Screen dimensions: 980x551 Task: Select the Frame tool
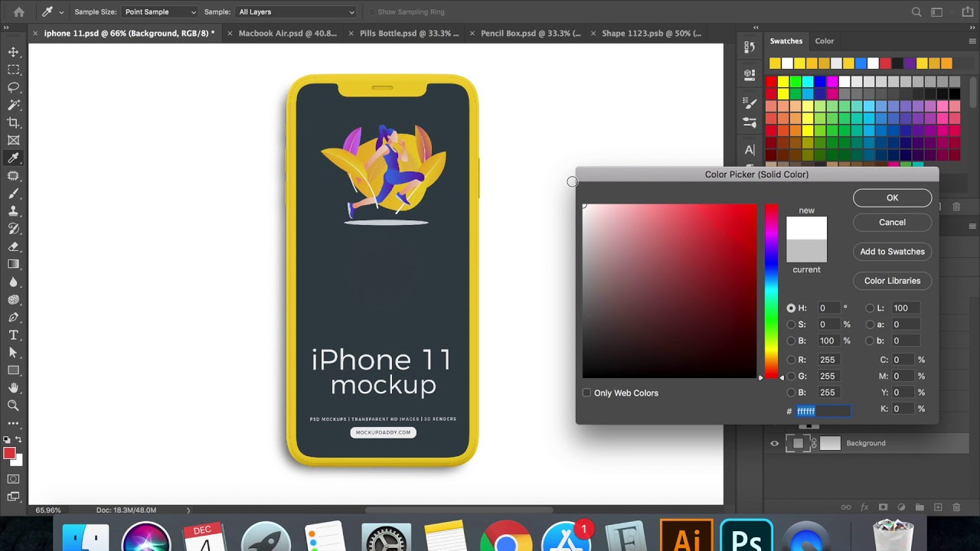13,140
